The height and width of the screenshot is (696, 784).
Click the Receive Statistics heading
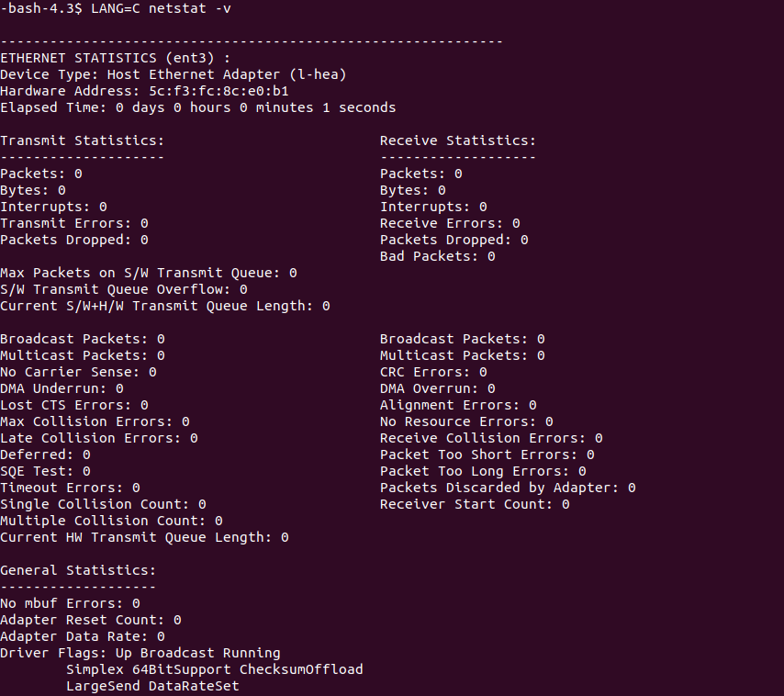tap(457, 140)
